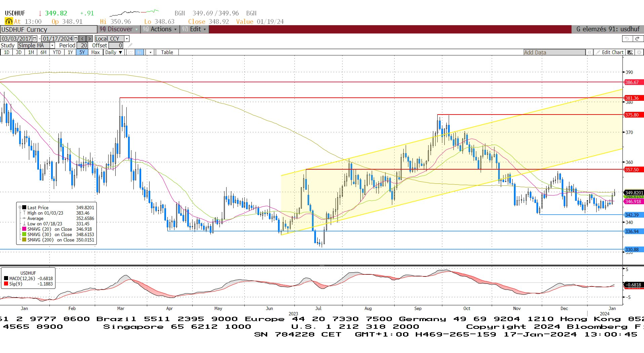Select the 1Y time range
Image resolution: width=644 pixels, height=353 pixels.
pyautogui.click(x=70, y=52)
